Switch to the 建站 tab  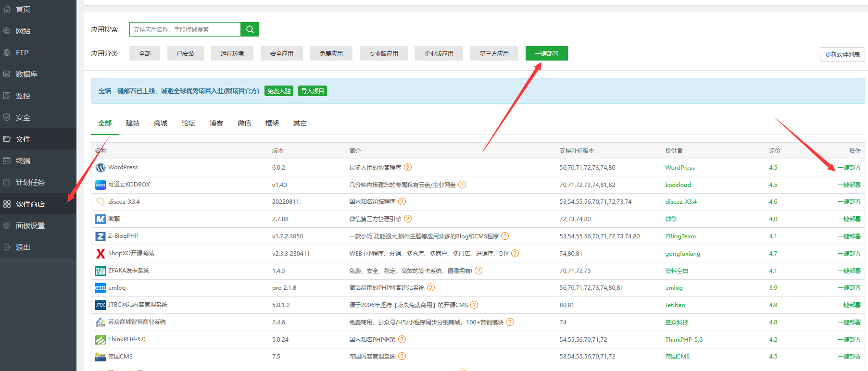click(133, 123)
